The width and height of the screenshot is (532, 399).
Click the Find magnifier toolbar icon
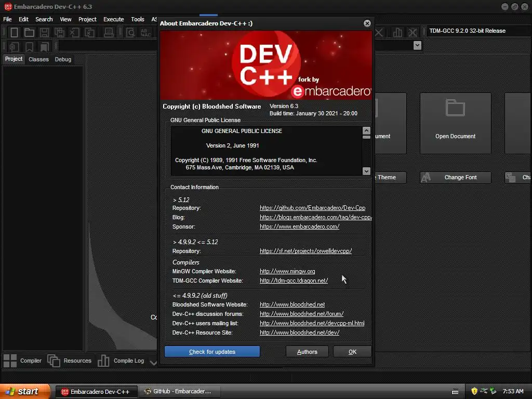[x=130, y=33]
